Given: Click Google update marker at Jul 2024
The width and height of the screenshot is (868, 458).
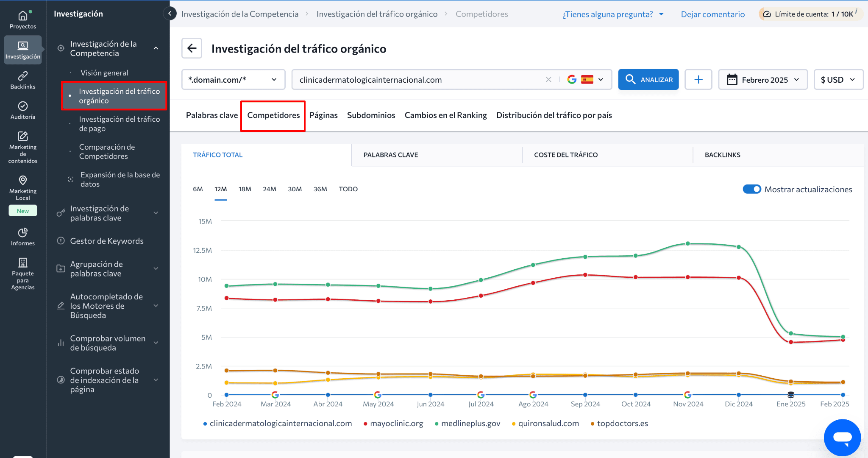Looking at the screenshot, I should [481, 395].
